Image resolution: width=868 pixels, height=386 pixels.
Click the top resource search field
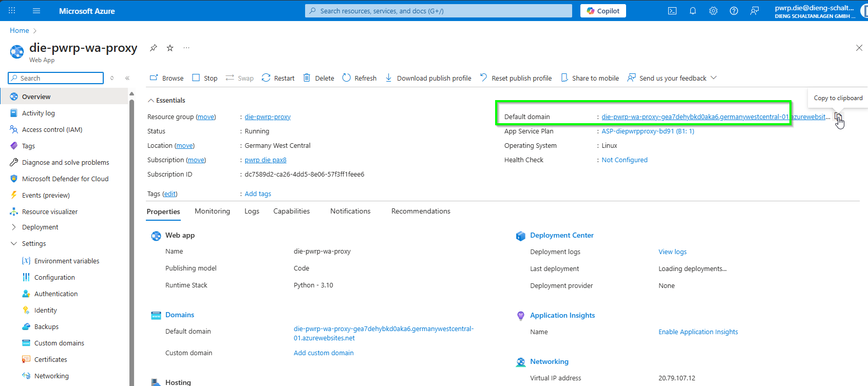click(438, 11)
